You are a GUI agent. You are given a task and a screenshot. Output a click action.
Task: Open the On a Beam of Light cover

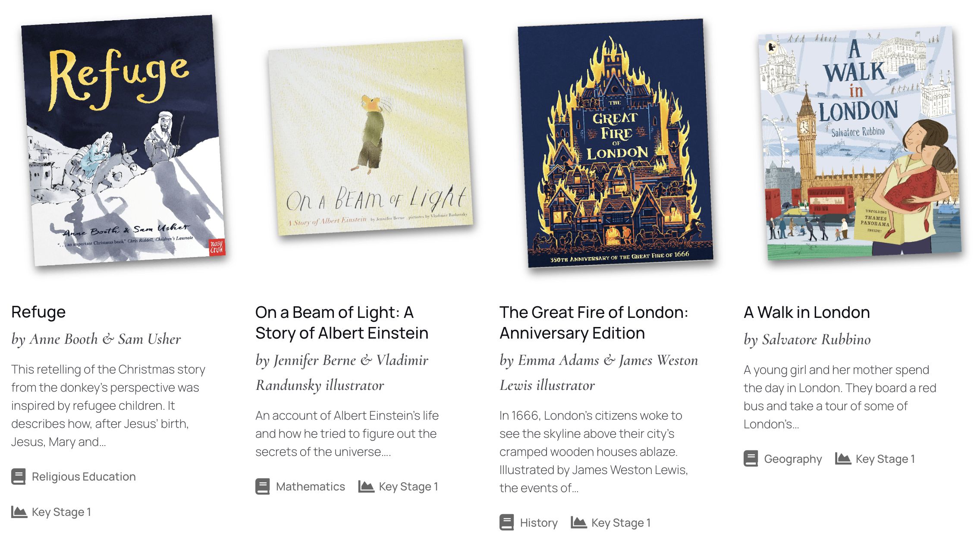371,138
